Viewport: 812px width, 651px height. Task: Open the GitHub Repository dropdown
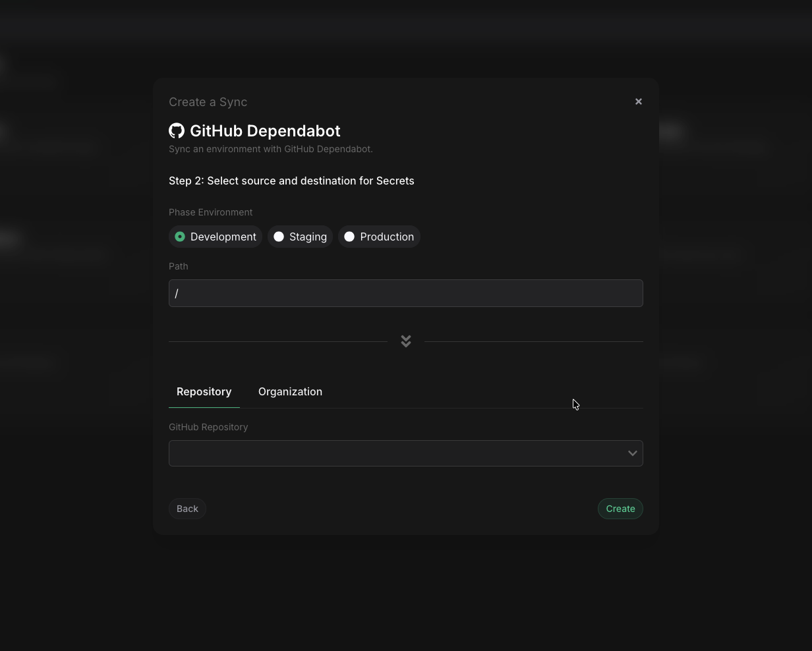click(406, 453)
